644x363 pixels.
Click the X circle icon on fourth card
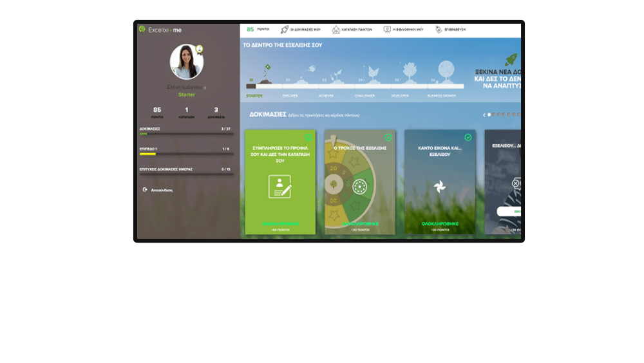515,183
